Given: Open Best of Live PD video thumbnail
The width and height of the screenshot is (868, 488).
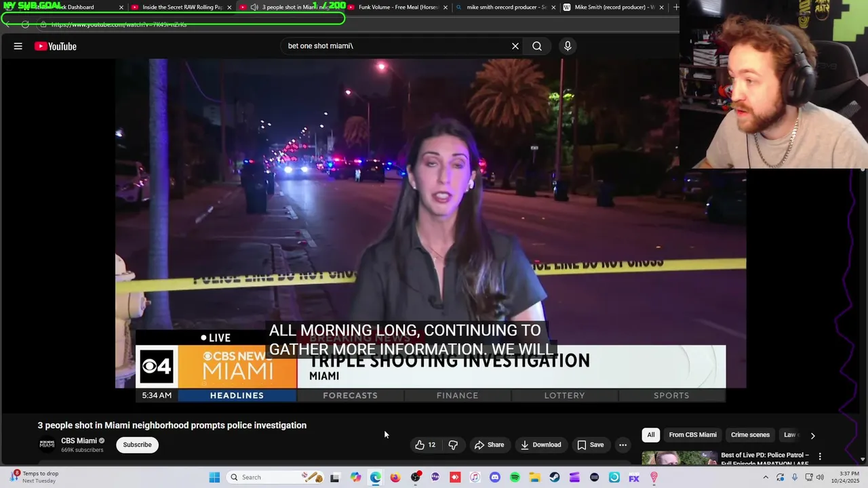Looking at the screenshot, I should pyautogui.click(x=679, y=459).
